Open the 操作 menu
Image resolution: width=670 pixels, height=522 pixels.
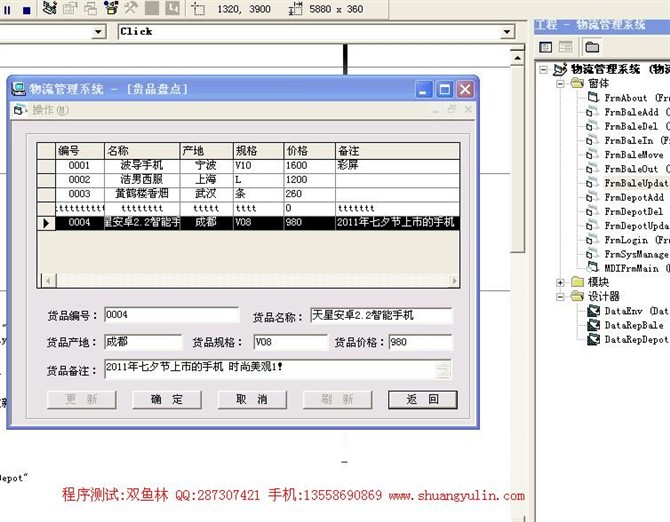click(x=50, y=110)
